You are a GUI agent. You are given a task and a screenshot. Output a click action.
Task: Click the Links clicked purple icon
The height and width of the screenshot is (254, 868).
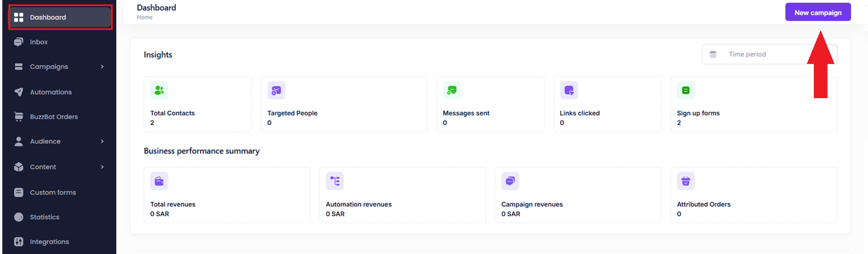569,90
